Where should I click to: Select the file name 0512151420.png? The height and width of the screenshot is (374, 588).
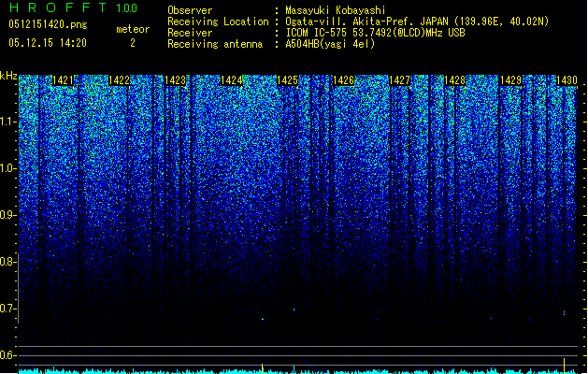click(x=48, y=24)
